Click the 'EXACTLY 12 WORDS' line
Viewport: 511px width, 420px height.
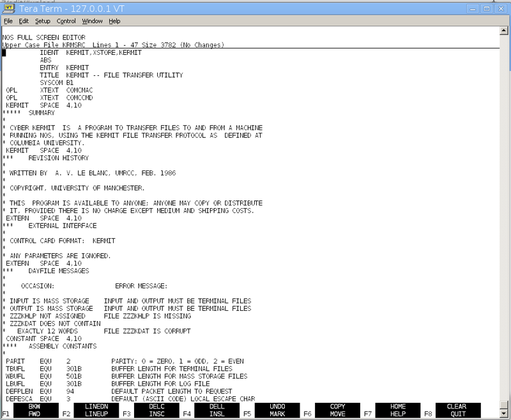pos(47,331)
